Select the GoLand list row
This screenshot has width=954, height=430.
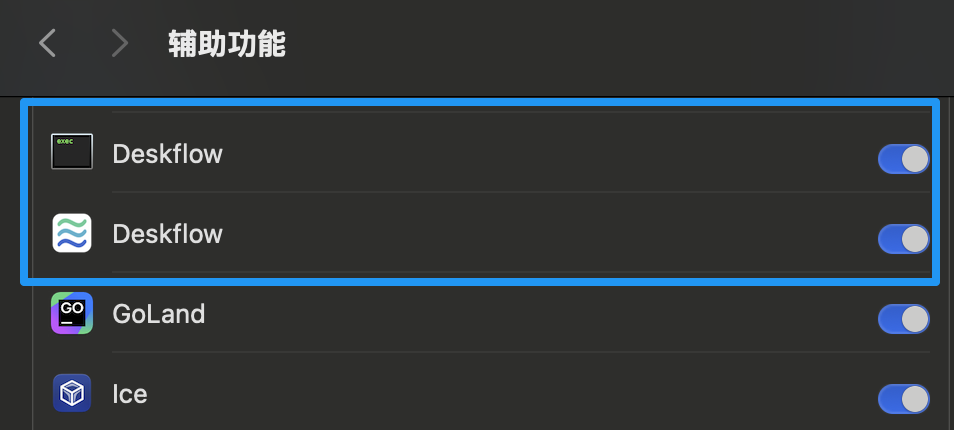tap(500, 314)
